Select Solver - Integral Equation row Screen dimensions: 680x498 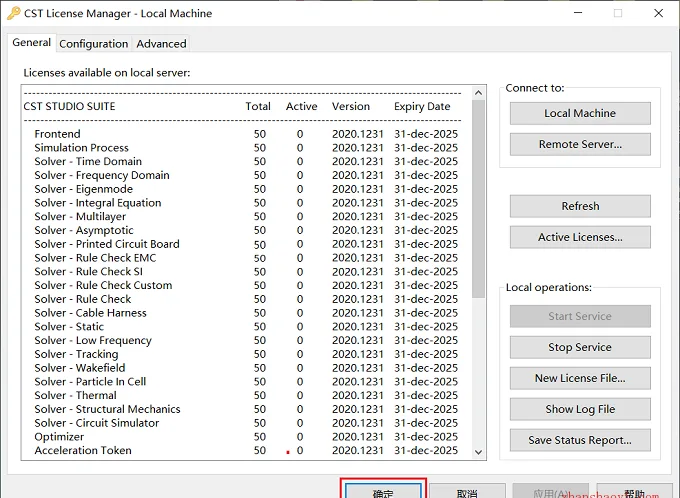click(246, 203)
